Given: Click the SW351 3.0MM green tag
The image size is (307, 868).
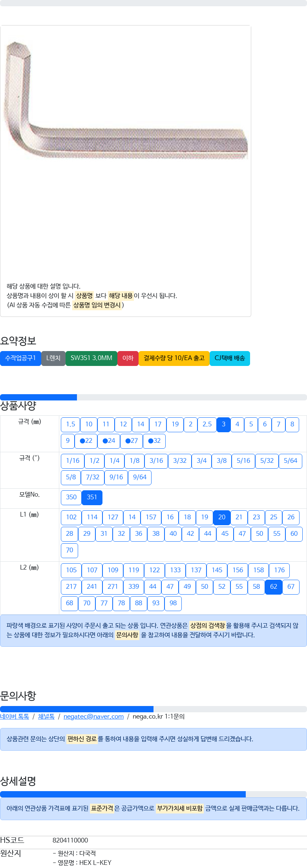Looking at the screenshot, I should 91,358.
